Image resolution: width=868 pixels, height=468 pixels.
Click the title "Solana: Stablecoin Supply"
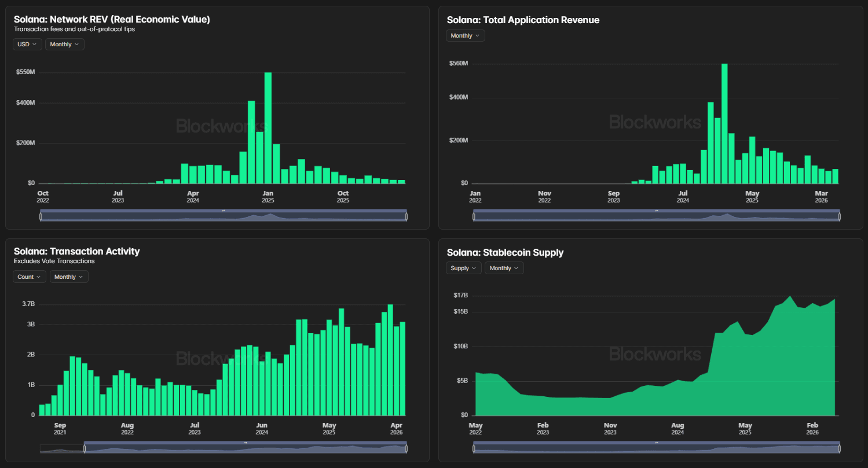tap(505, 252)
